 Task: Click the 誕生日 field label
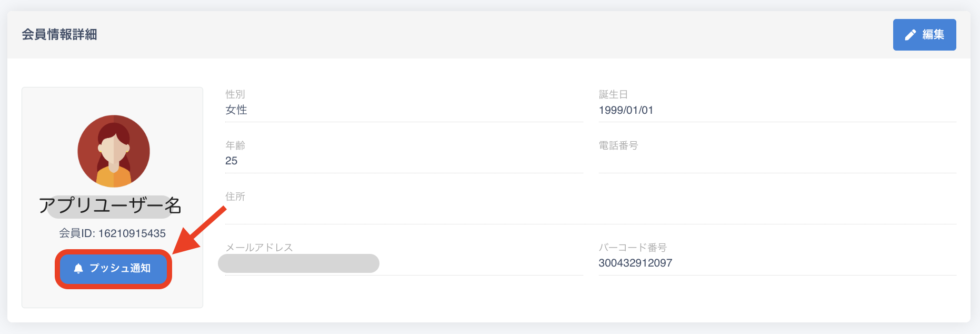[613, 94]
